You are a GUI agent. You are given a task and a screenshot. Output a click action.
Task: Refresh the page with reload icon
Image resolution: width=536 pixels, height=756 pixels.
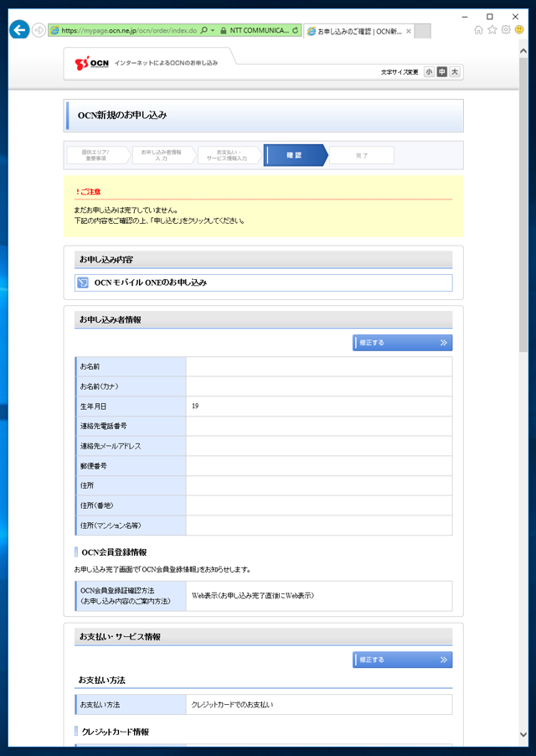(x=295, y=30)
